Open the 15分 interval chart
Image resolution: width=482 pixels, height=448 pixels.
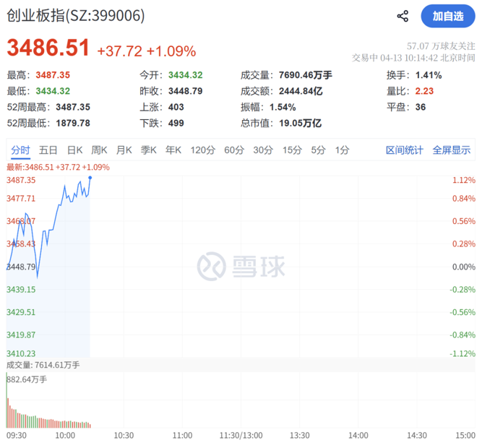click(292, 150)
